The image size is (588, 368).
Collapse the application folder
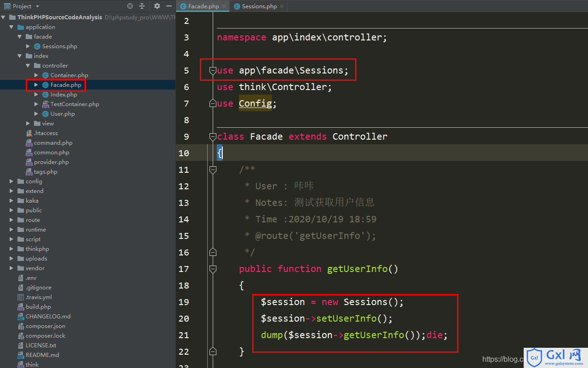coord(11,27)
